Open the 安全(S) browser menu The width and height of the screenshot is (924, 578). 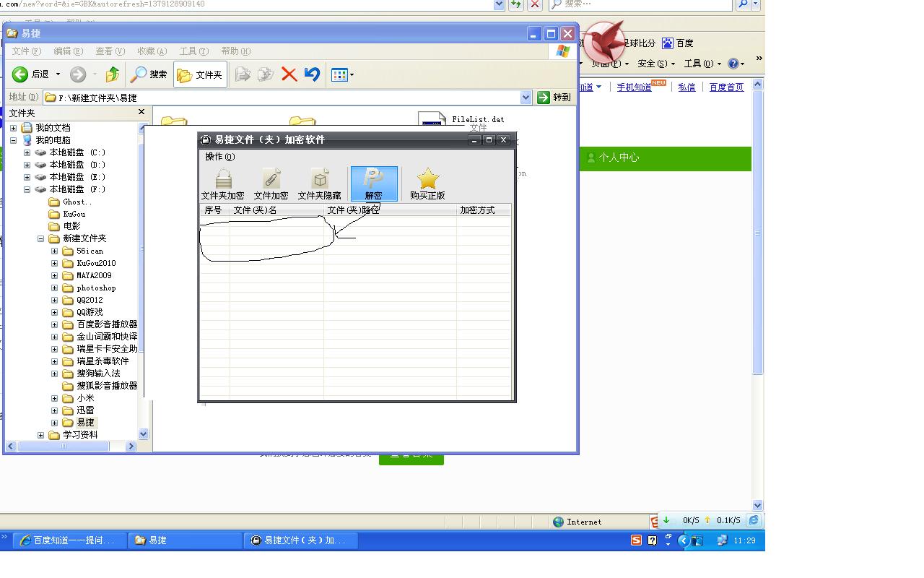click(x=655, y=64)
